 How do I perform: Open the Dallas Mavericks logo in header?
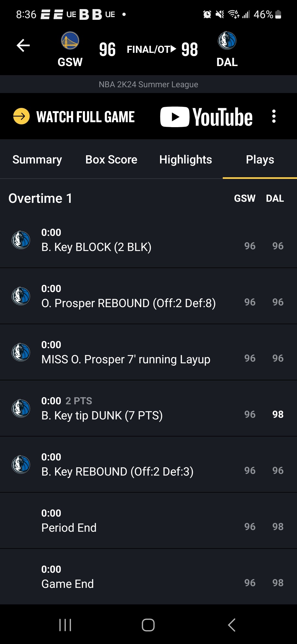click(x=227, y=40)
